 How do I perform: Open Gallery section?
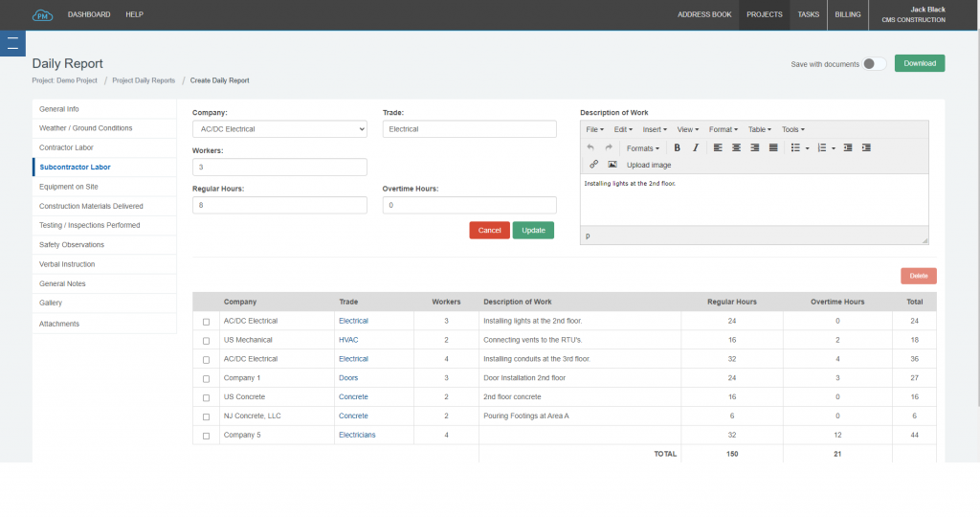[x=104, y=303]
